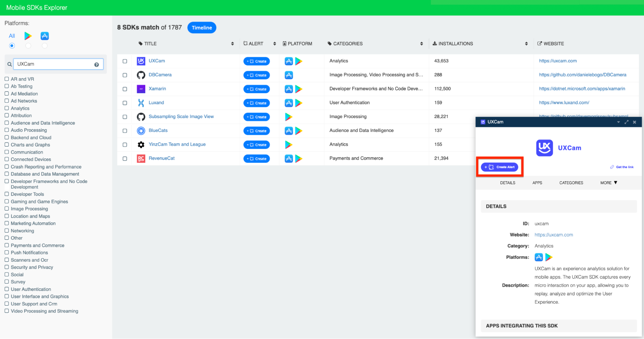Click App Store icon in DBCamera row
Image resolution: width=644 pixels, height=339 pixels.
coord(289,75)
